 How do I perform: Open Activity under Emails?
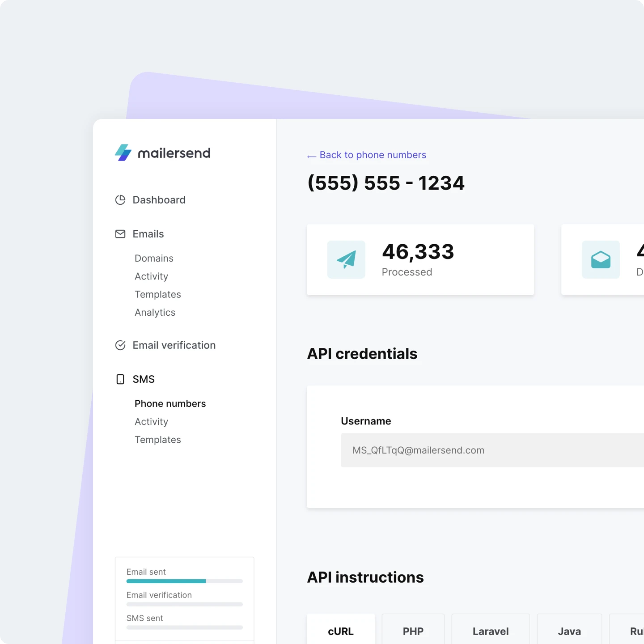coord(152,276)
